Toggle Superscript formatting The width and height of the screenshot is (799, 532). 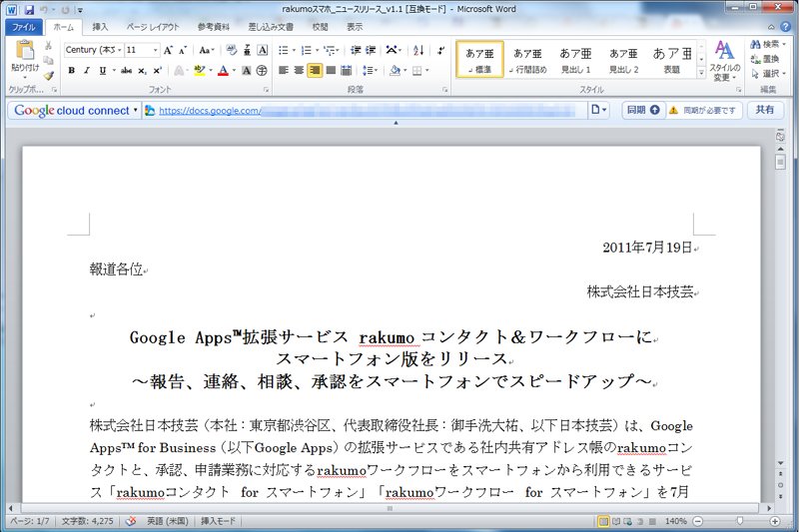[157, 71]
